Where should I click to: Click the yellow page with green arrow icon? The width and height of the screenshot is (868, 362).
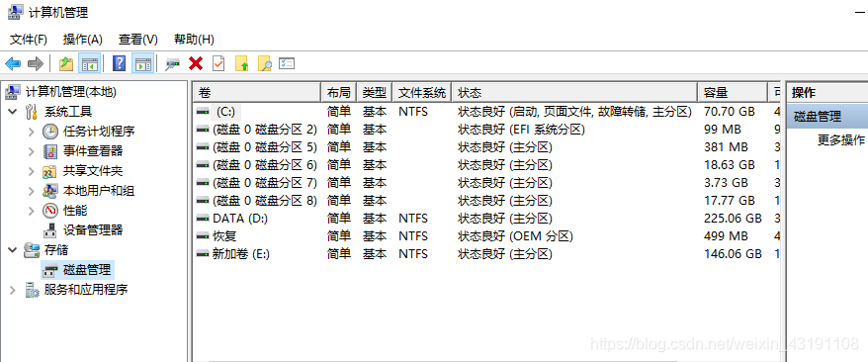point(242,63)
